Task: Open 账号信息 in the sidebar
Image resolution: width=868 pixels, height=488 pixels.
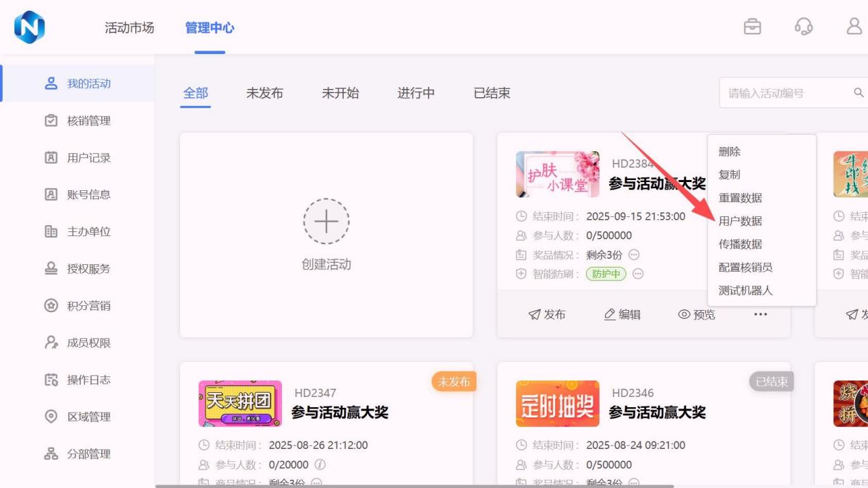Action: [77, 194]
